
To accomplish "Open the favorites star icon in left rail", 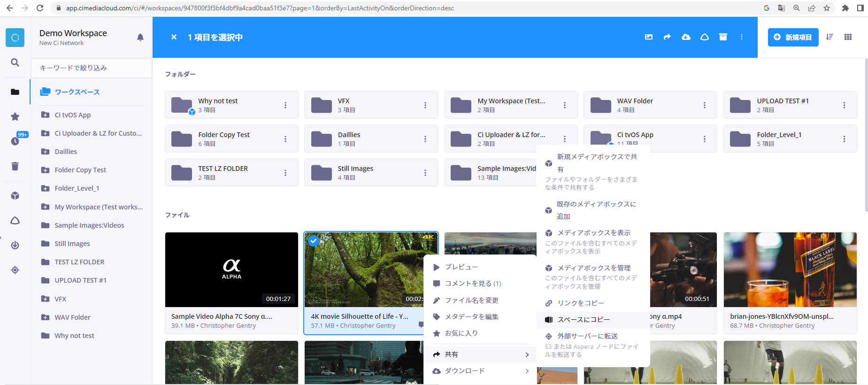I will tap(15, 116).
